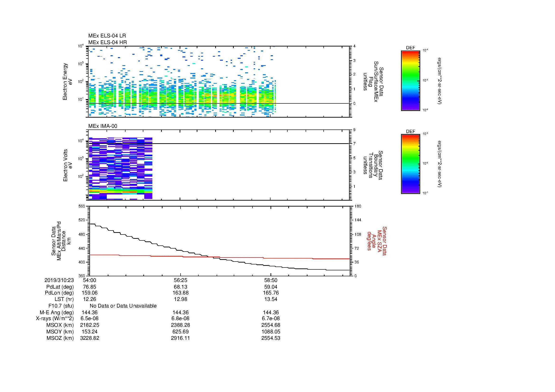
Task: Click the MSOY value 1088.05
Action: [271, 332]
